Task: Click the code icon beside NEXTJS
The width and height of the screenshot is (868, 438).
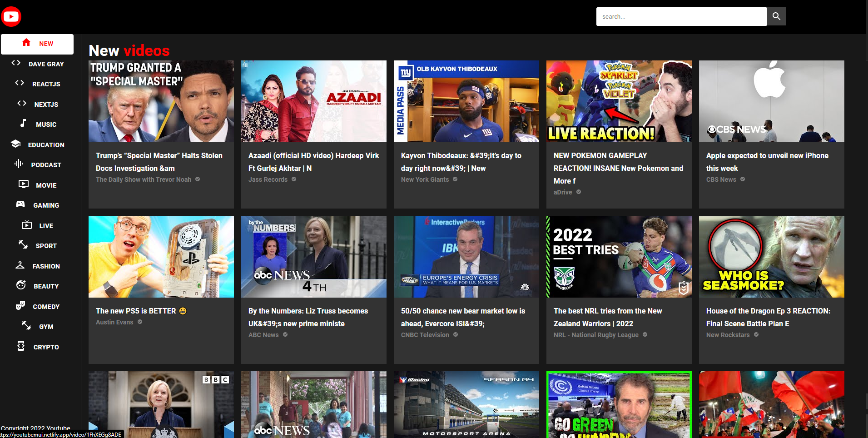Action: (x=22, y=103)
